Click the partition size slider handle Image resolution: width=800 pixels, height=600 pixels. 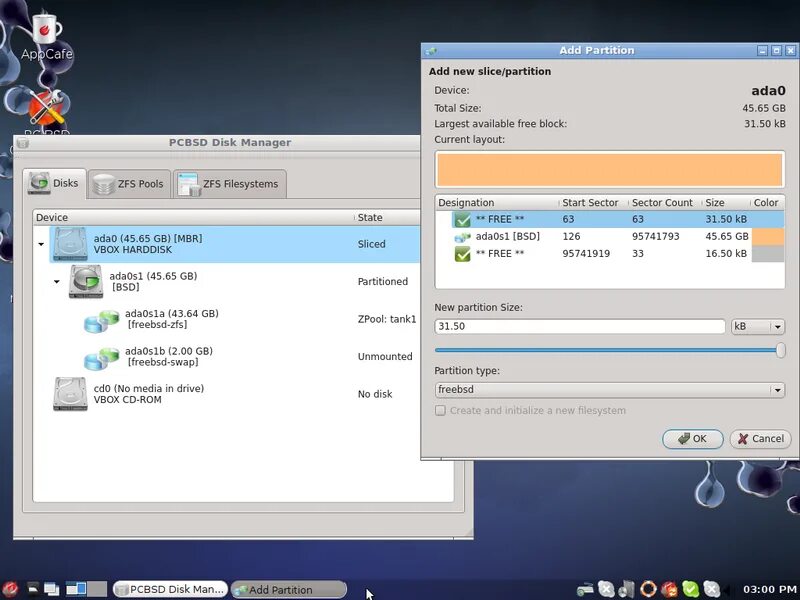(780, 350)
